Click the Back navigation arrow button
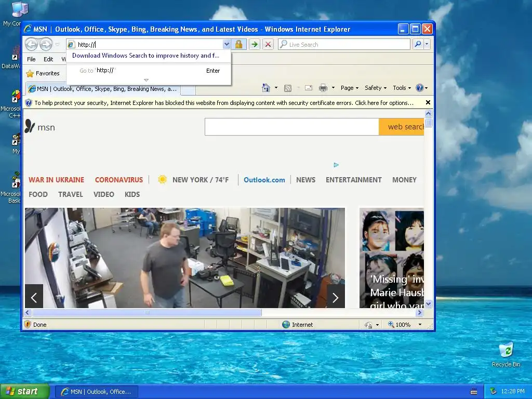Image resolution: width=532 pixels, height=399 pixels. click(x=32, y=45)
